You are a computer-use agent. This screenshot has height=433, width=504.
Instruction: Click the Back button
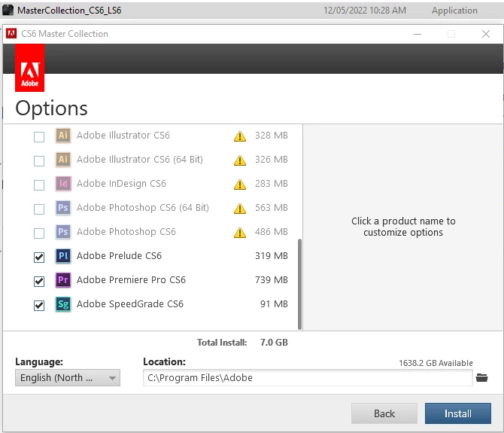click(x=384, y=413)
